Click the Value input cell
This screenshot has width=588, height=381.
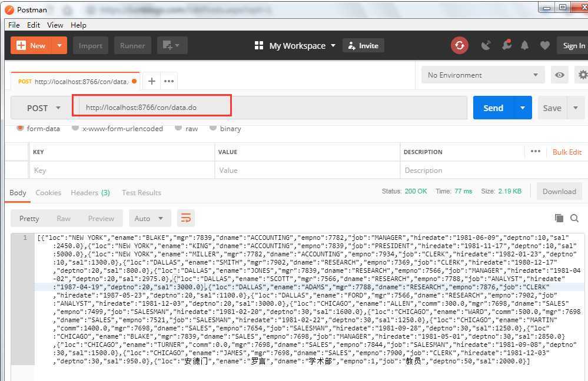point(307,171)
